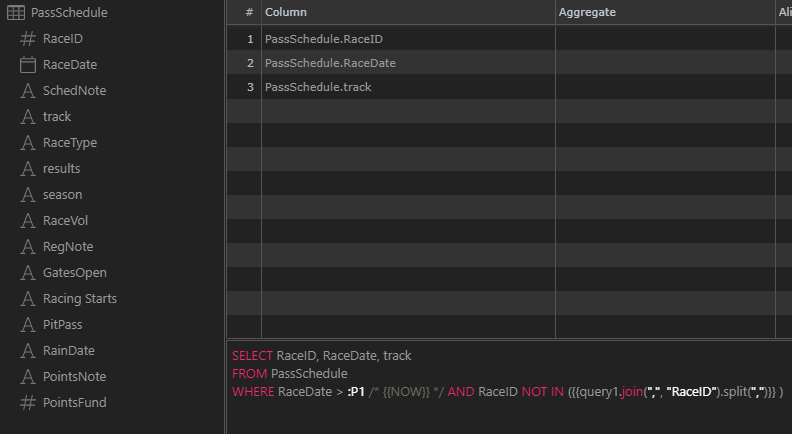Select the Racing Starts field
The width and height of the screenshot is (792, 434).
click(80, 299)
